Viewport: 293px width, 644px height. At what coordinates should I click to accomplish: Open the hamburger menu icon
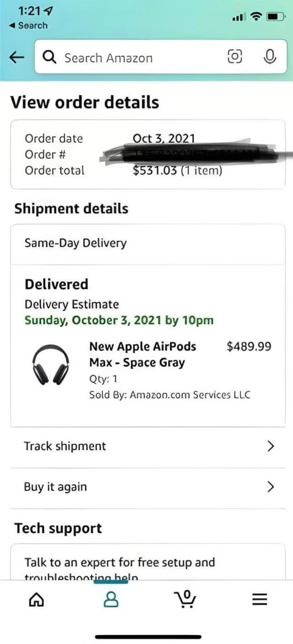(x=259, y=599)
